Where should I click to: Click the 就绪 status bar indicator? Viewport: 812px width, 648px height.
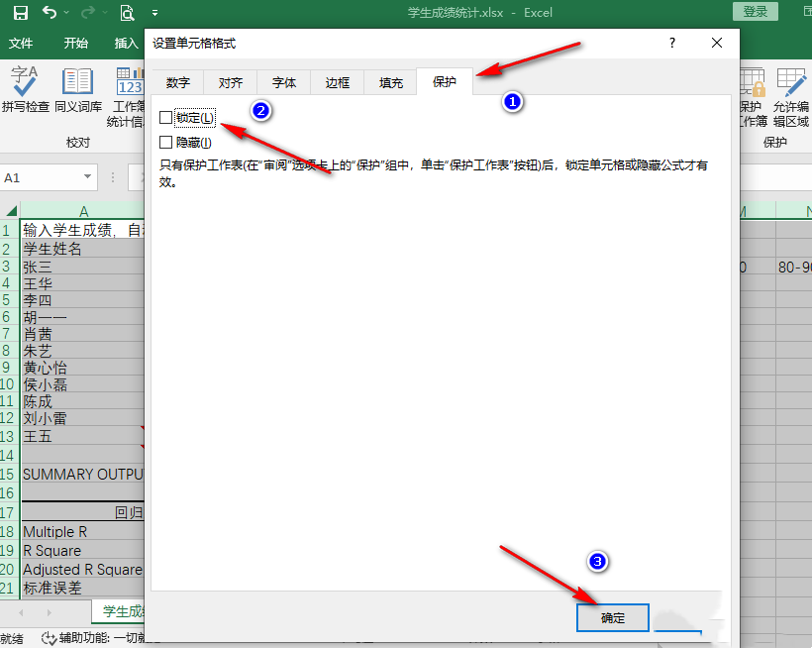point(12,638)
